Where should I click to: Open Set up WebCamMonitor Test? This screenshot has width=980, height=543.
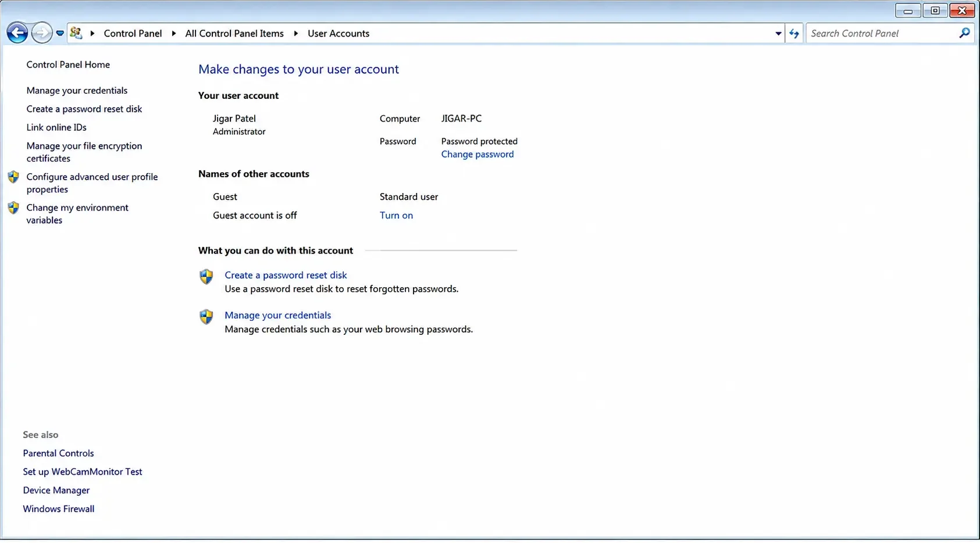click(x=83, y=472)
